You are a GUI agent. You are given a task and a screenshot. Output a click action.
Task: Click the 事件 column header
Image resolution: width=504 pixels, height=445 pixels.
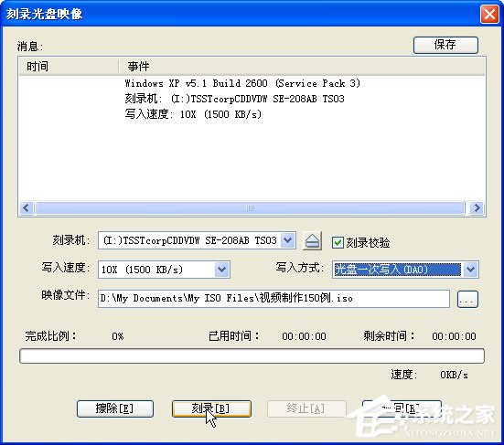pyautogui.click(x=302, y=67)
